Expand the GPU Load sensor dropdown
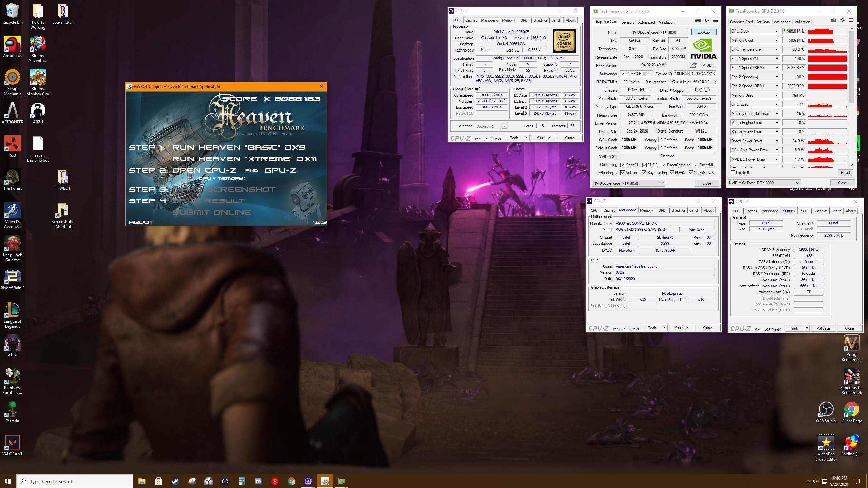The width and height of the screenshot is (868, 488). pyautogui.click(x=777, y=104)
